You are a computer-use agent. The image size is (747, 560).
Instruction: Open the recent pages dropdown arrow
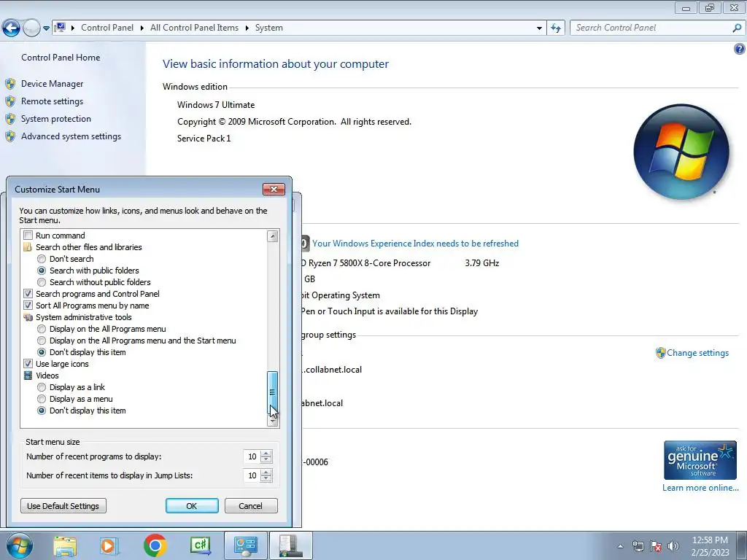46,28
